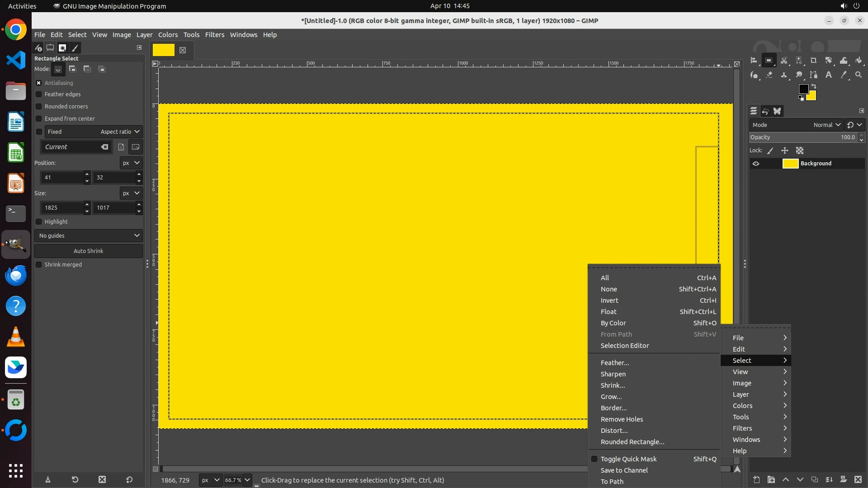The width and height of the screenshot is (868, 488).
Task: Select the Crop tool
Action: pyautogui.click(x=814, y=61)
